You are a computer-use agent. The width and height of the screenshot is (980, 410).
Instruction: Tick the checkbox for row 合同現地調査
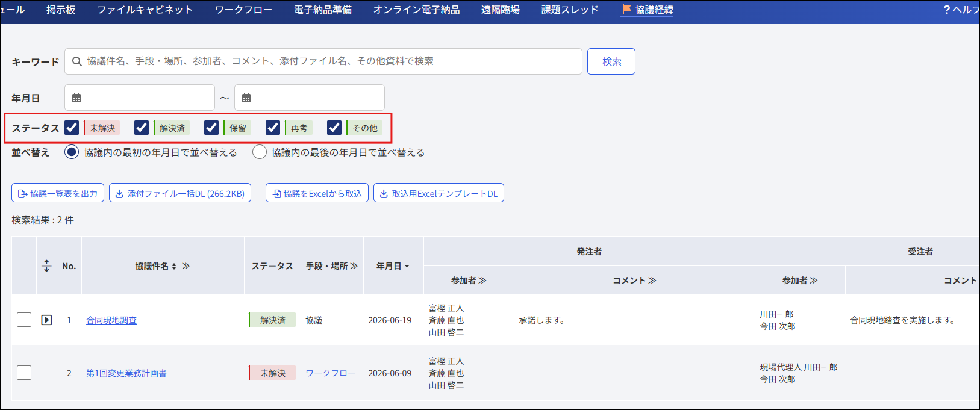click(24, 320)
